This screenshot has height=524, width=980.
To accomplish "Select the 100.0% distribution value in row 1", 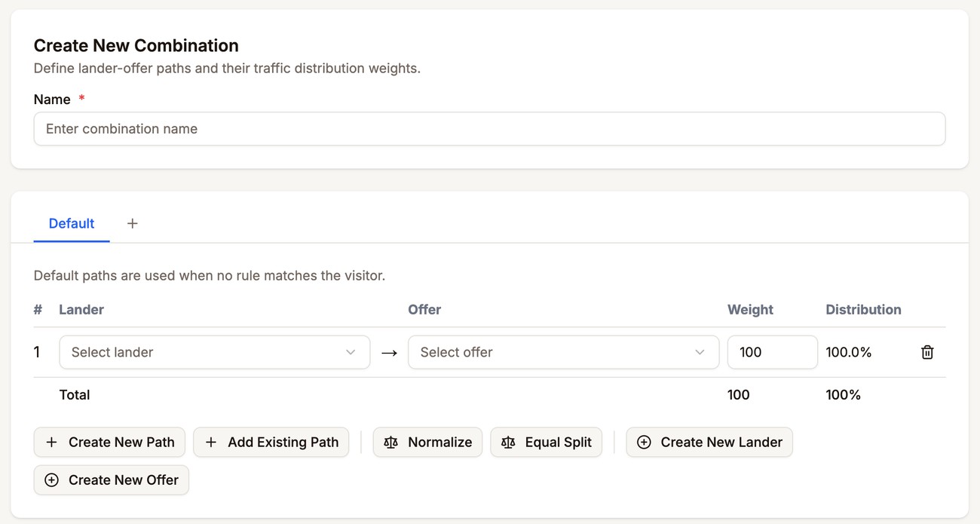I will point(849,352).
